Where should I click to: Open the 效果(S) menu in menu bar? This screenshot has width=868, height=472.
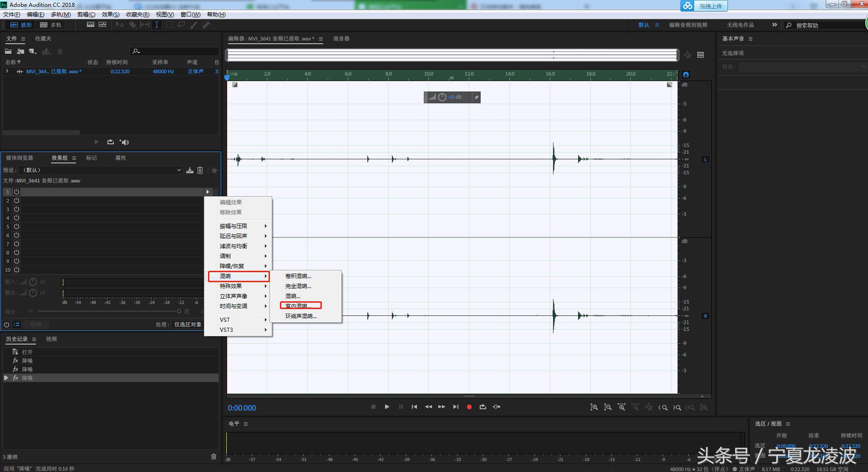110,15
